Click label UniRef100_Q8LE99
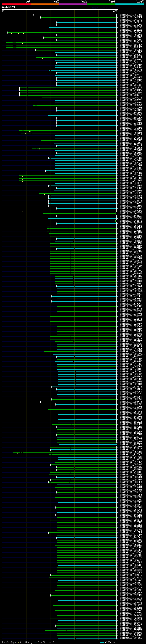The height and width of the screenshot is (644, 146). (131, 93)
